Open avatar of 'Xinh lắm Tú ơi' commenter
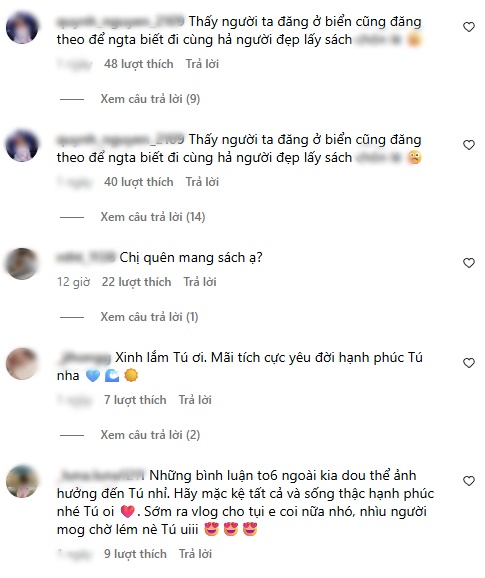485x578 pixels. coord(22,364)
